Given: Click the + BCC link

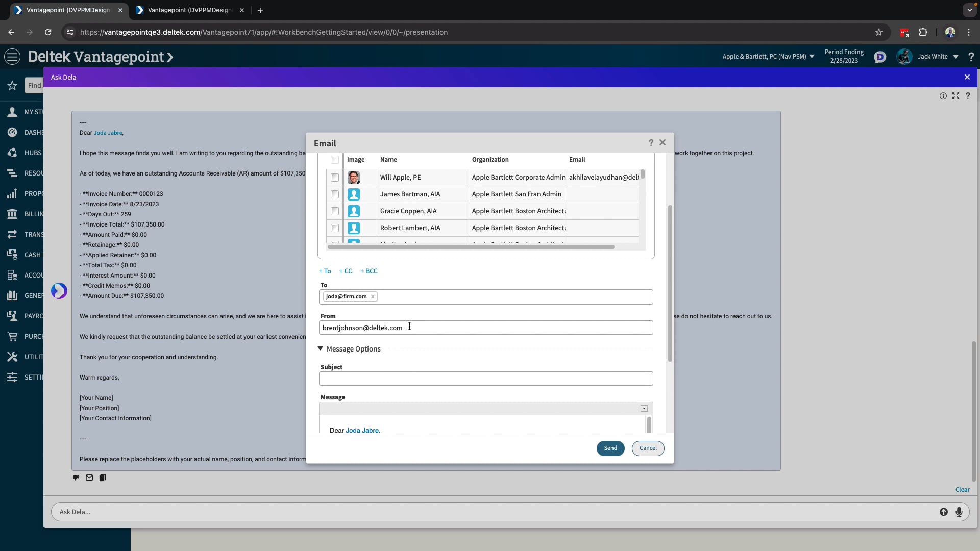Looking at the screenshot, I should coord(369,271).
